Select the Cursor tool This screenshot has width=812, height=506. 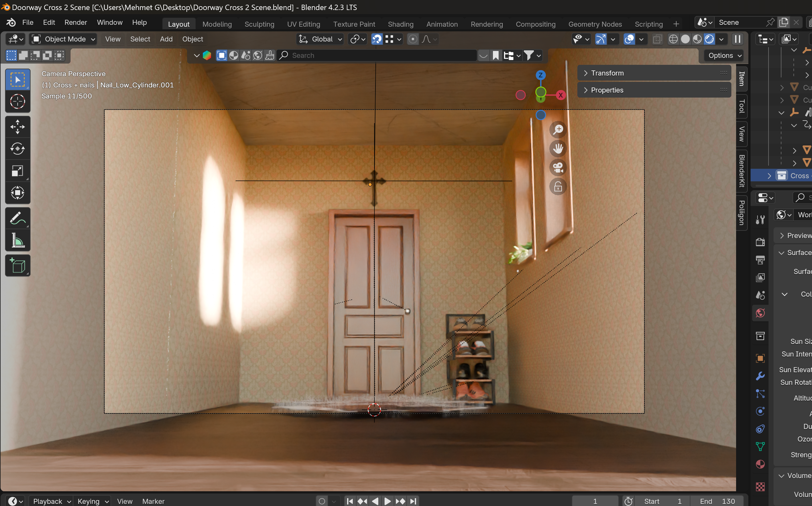[18, 101]
